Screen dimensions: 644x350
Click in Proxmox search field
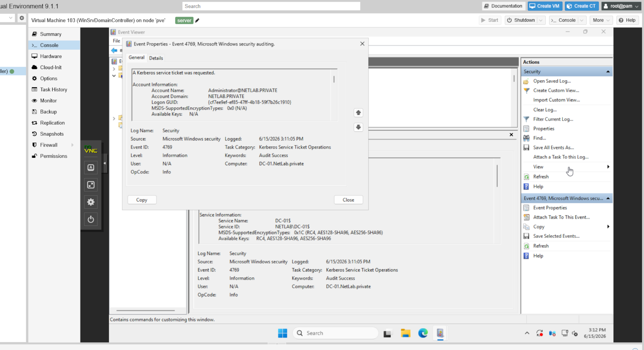click(271, 6)
